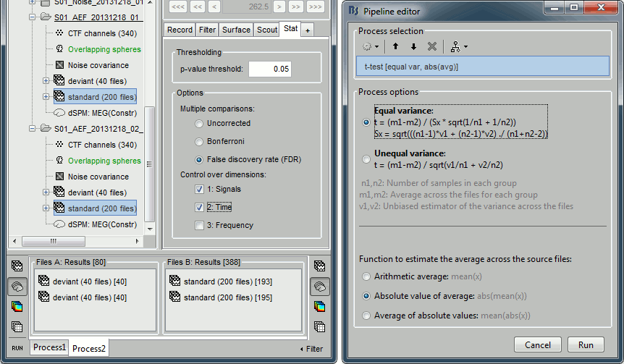The width and height of the screenshot is (624, 364).
Task: Delete selected process with X icon
Action: click(x=431, y=46)
